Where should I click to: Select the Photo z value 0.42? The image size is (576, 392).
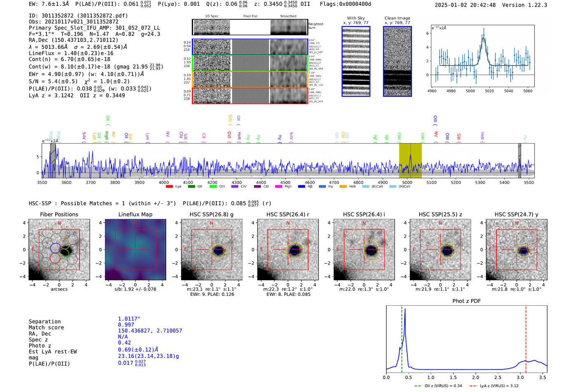point(124,343)
